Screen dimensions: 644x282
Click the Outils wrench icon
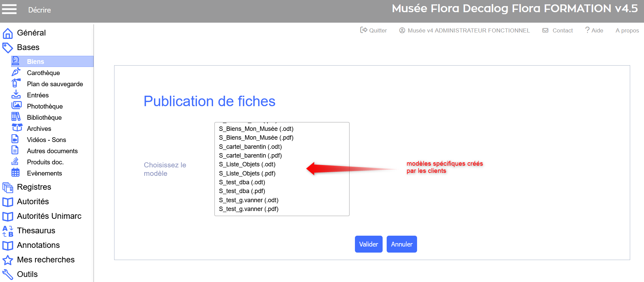pyautogui.click(x=8, y=274)
